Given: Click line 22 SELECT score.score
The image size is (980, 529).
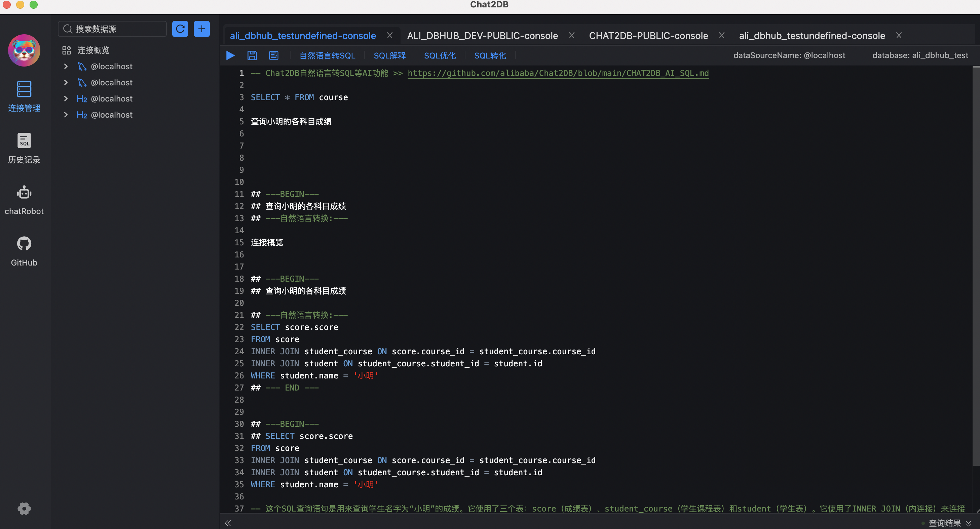Looking at the screenshot, I should 295,327.
